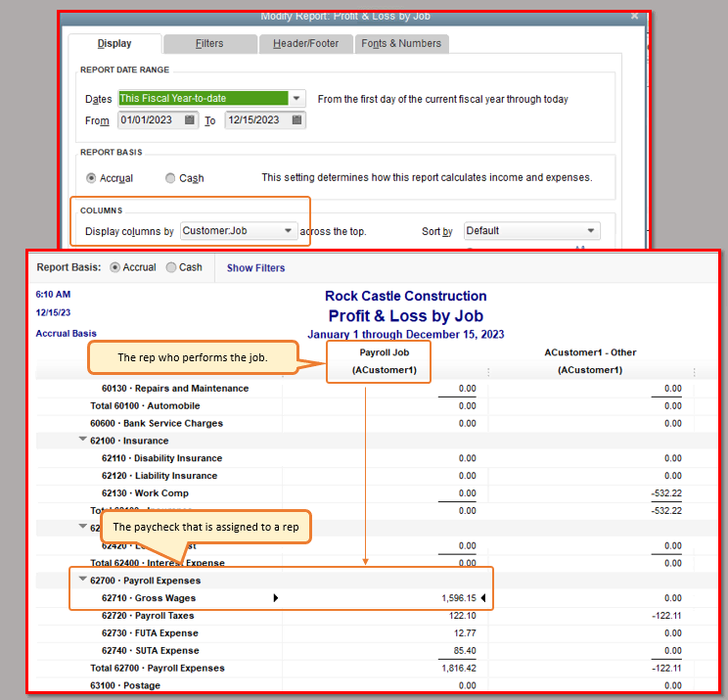728x700 pixels.
Task: Click the 60130 Repairs and Maintenance row
Action: coord(175,389)
